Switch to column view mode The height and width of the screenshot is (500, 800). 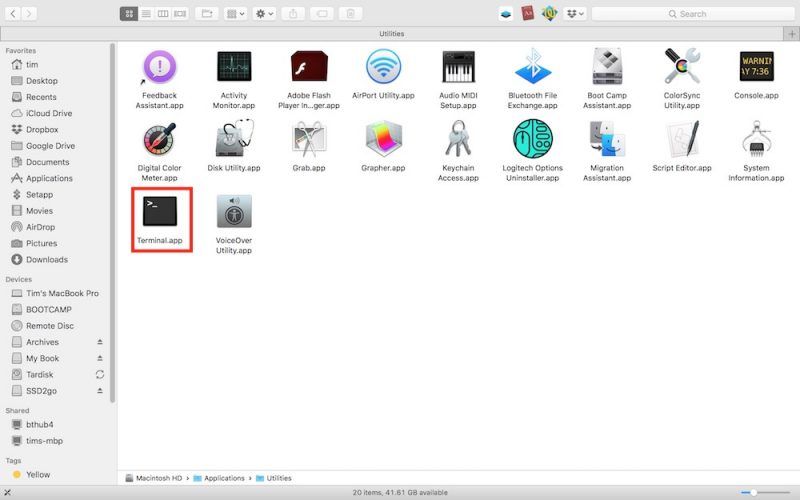click(163, 14)
